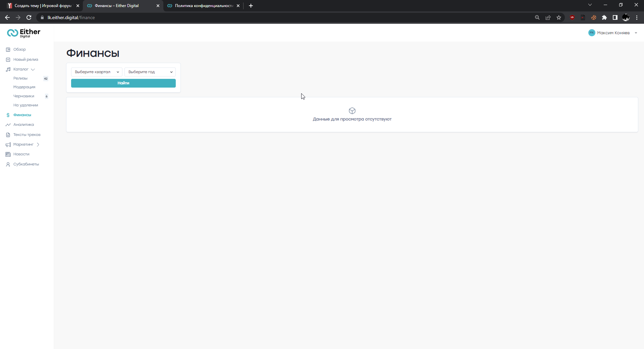The height and width of the screenshot is (349, 644).
Task: Toggle the browser side panel icon
Action: (615, 17)
